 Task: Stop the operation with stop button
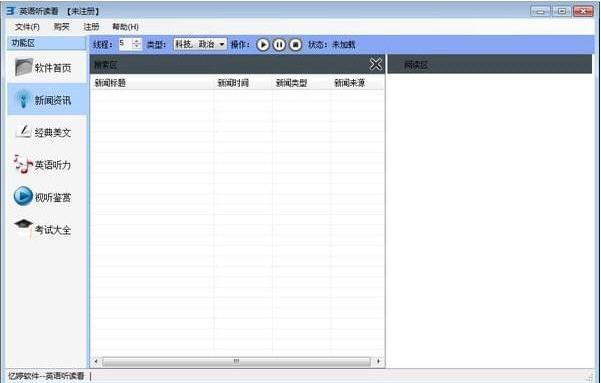[x=295, y=44]
